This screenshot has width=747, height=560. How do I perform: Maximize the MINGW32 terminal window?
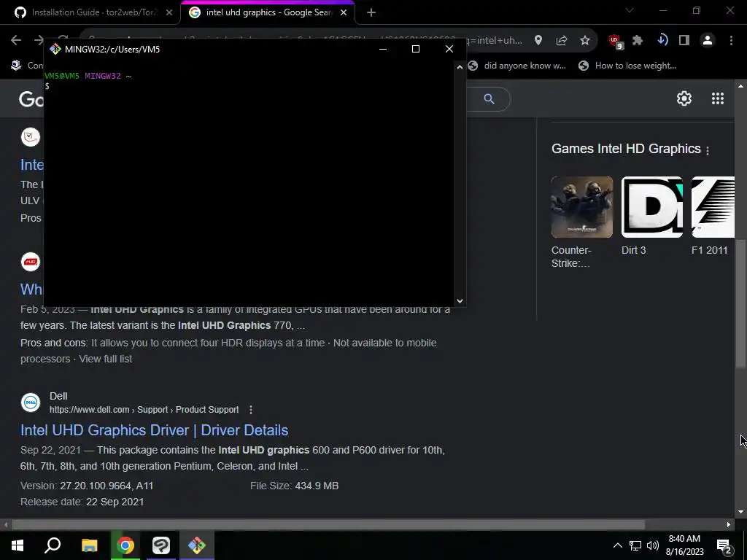tap(415, 49)
